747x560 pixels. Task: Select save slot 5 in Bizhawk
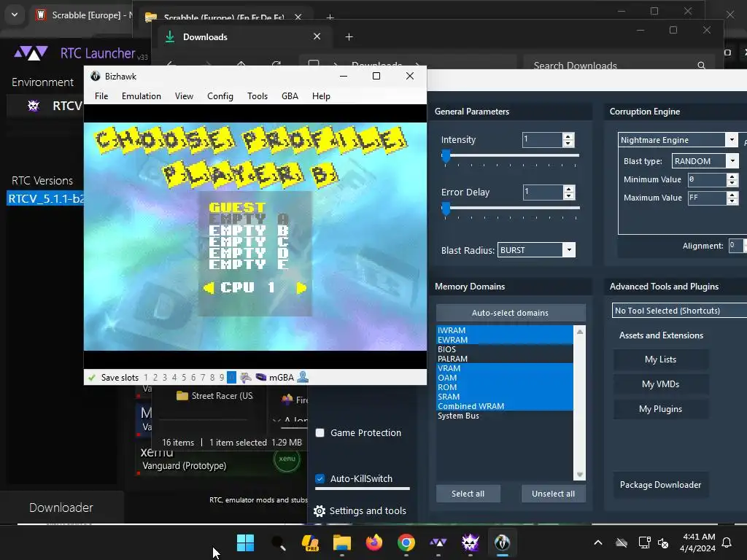184,378
